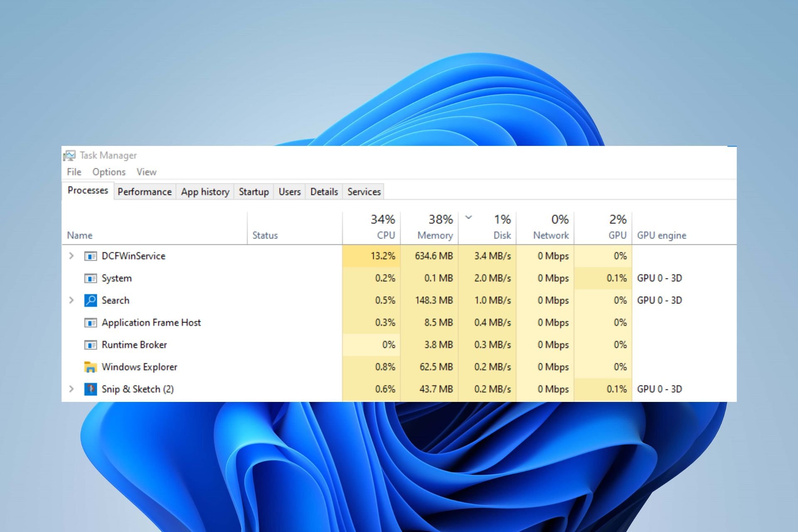Sort by the GPU column header
798x532 pixels.
point(603,228)
